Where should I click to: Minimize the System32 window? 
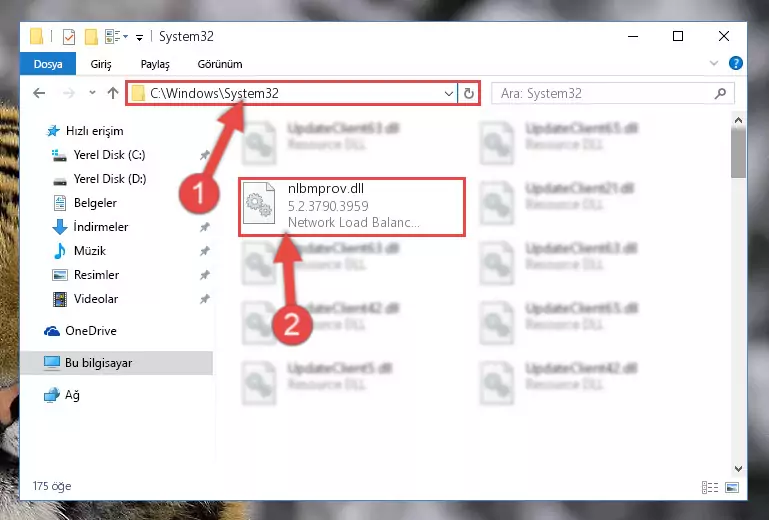pos(633,36)
